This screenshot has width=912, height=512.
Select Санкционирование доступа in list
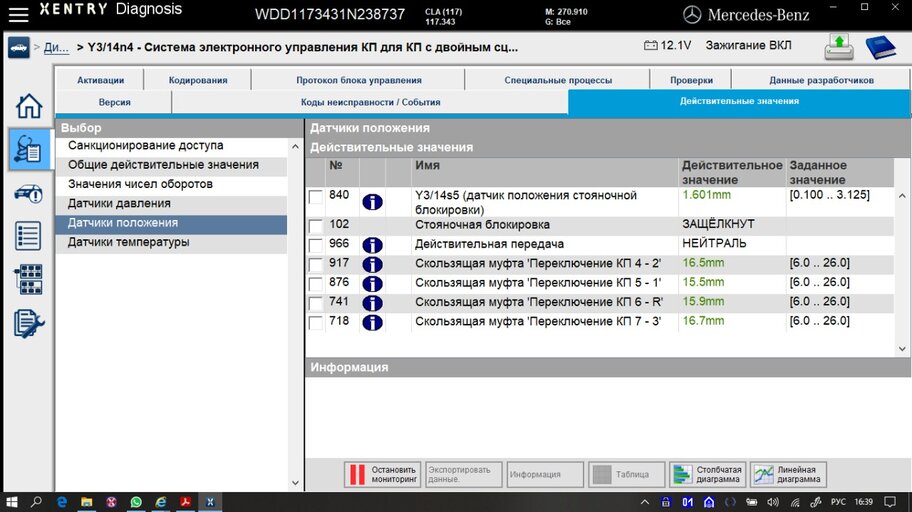coord(171,145)
